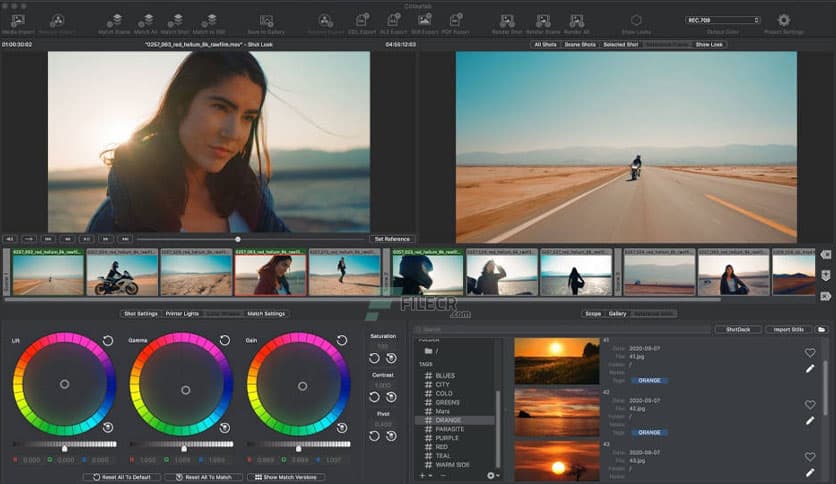Viewport: 836px width, 484px height.
Task: Focus the gallery Search field
Action: pyautogui.click(x=562, y=330)
